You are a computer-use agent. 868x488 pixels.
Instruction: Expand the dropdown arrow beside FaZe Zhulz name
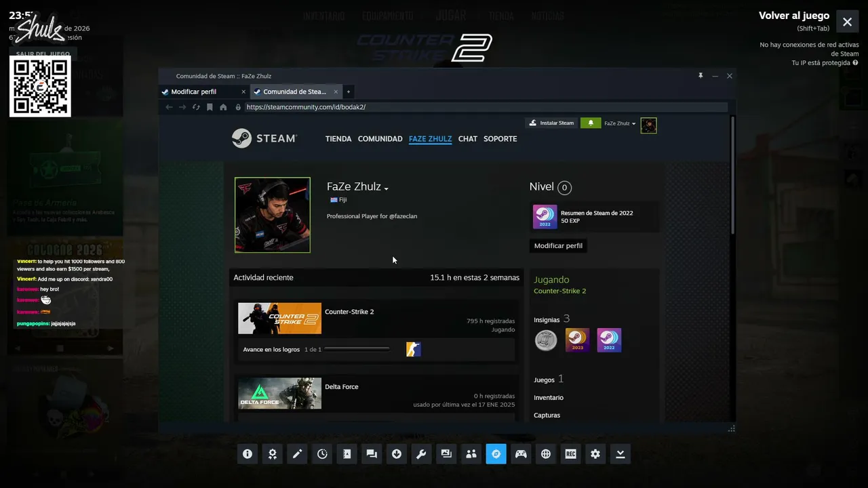386,188
